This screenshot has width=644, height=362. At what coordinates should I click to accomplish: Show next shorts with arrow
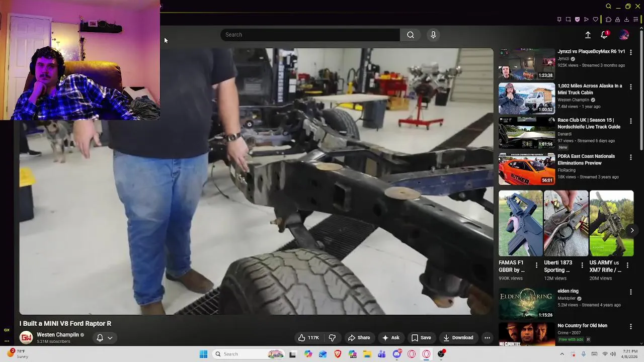coord(632,230)
